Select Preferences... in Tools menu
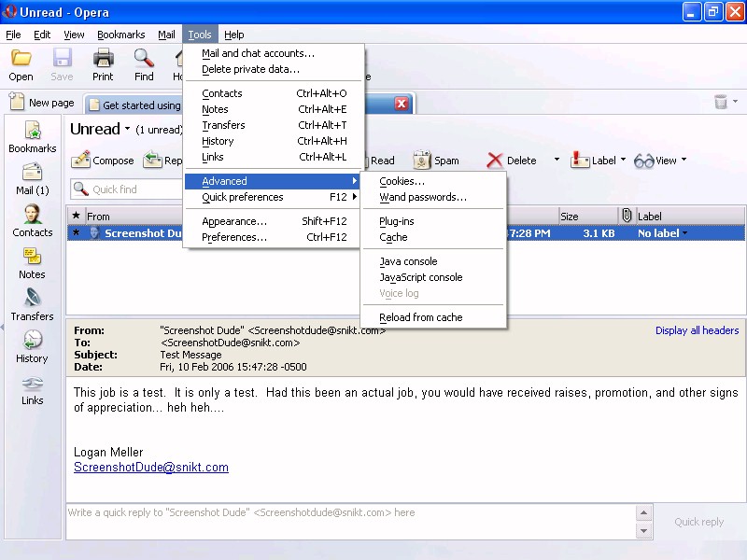747x560 pixels. tap(234, 237)
